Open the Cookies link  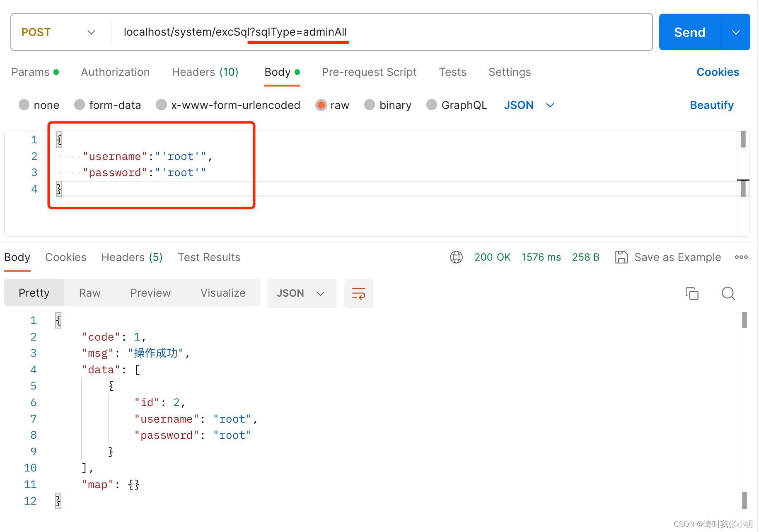pos(718,72)
